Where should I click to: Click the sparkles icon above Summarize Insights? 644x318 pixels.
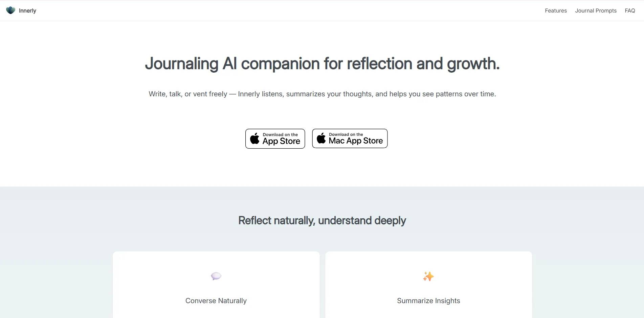428,276
